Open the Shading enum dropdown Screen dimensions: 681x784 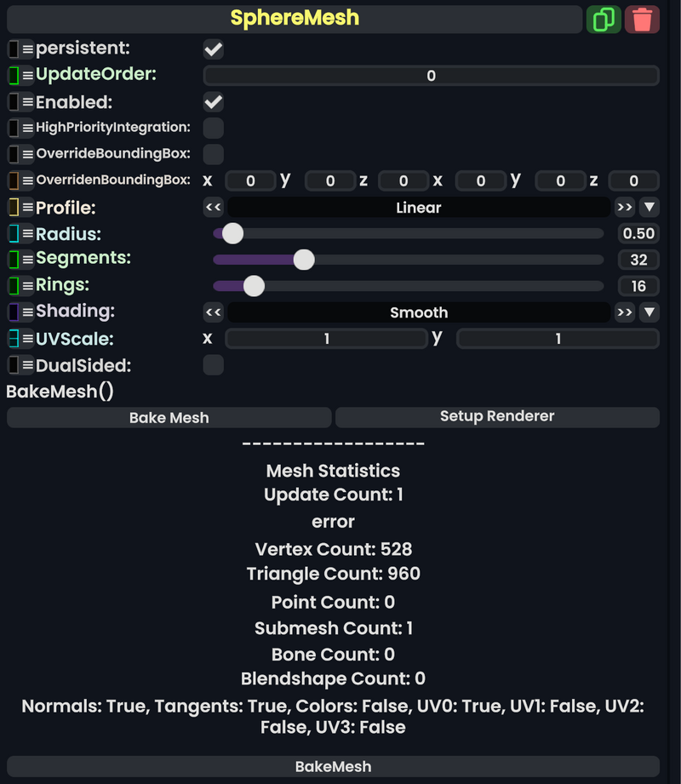point(649,312)
